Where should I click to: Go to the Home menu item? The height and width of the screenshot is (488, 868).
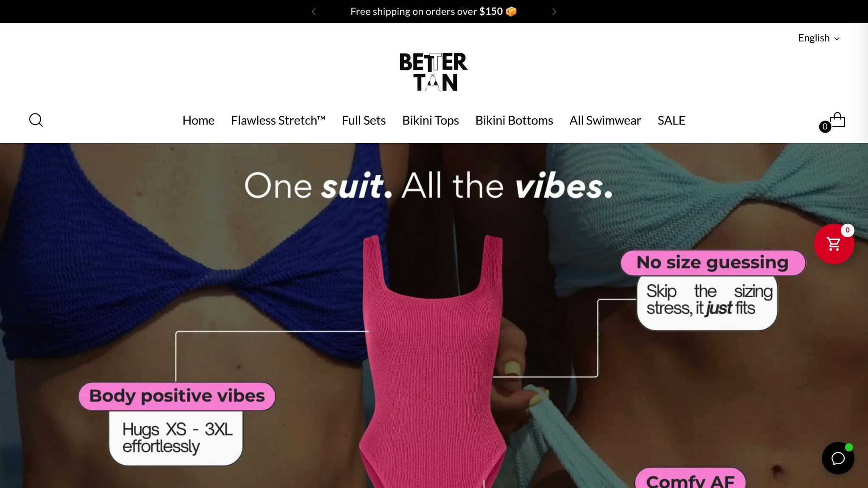(198, 120)
